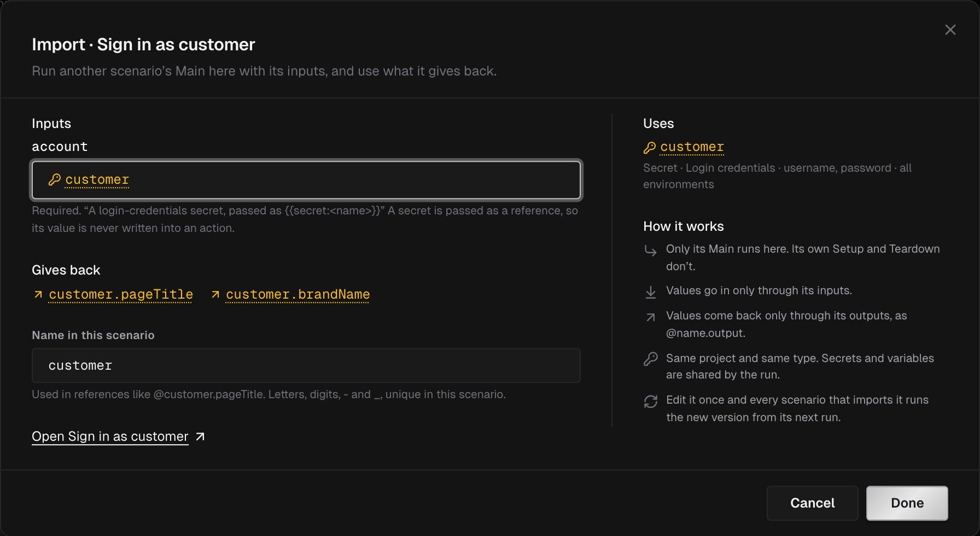Click the download arrow icon beside 'Values go in'
Image resolution: width=980 pixels, height=536 pixels.
click(x=650, y=292)
